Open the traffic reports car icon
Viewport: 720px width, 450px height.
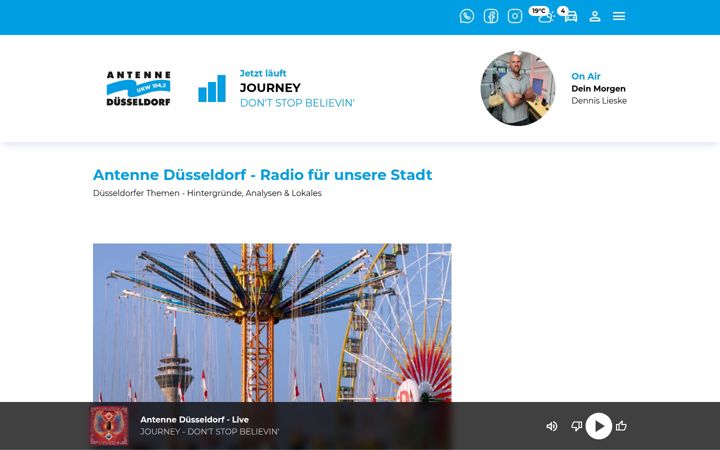(568, 15)
